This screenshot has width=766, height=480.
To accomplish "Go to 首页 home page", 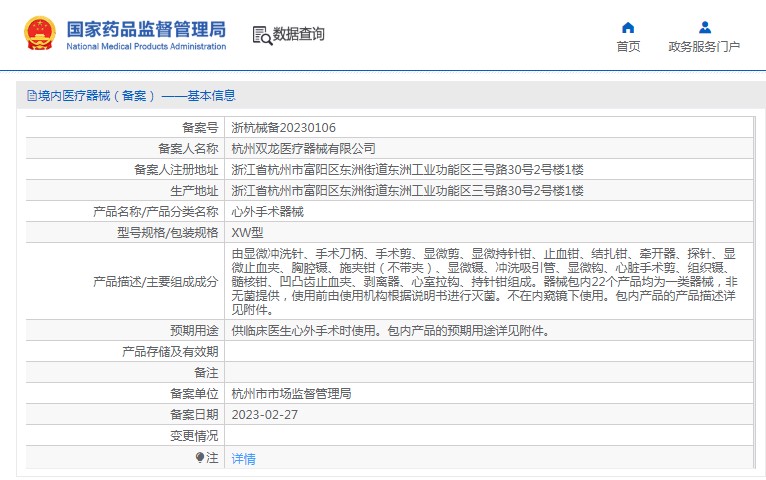I will point(628,46).
